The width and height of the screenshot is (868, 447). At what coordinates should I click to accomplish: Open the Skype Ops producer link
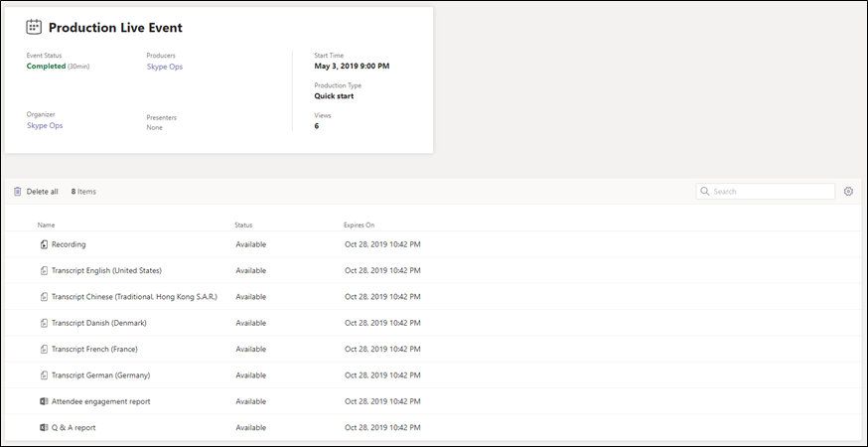[x=165, y=67]
